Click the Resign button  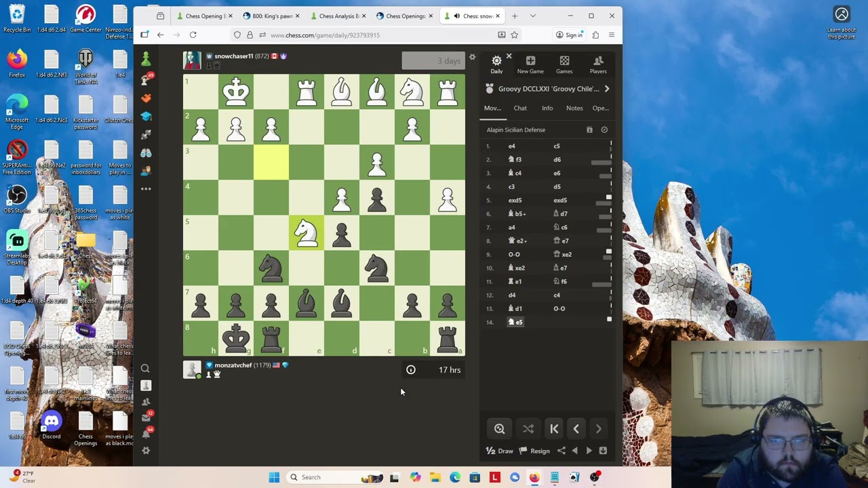pos(534,451)
